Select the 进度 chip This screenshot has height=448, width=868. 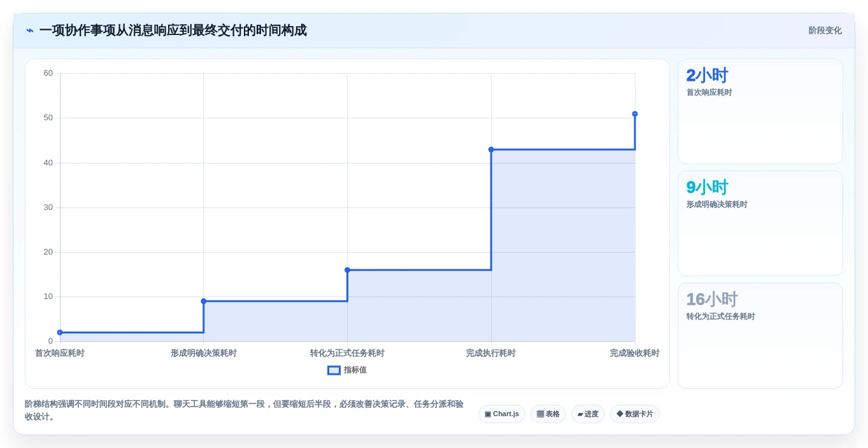pyautogui.click(x=588, y=414)
